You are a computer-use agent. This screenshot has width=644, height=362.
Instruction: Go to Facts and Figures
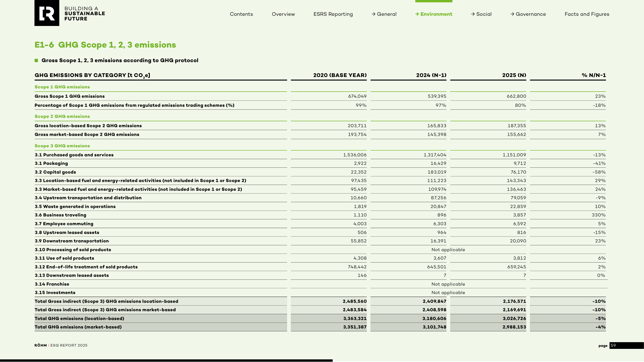click(587, 14)
